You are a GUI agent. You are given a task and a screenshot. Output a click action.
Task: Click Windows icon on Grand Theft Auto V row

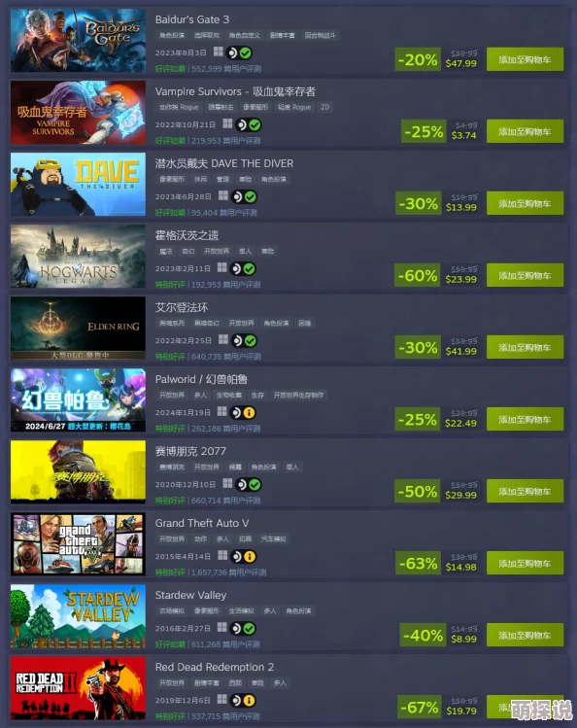pos(222,555)
